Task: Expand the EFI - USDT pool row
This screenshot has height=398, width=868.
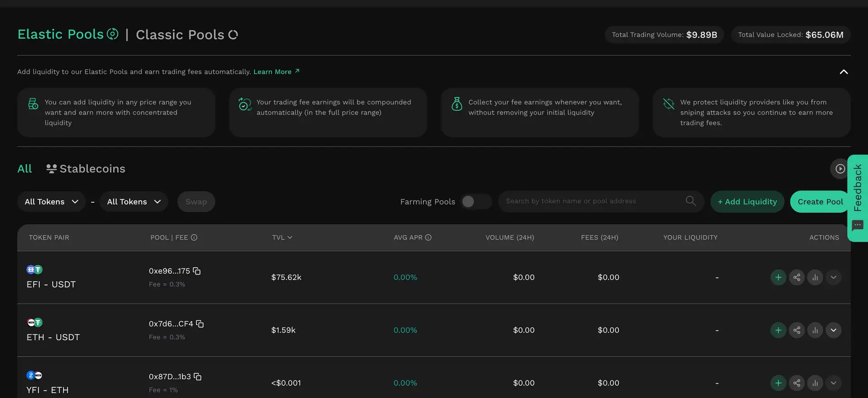Action: pos(833,277)
